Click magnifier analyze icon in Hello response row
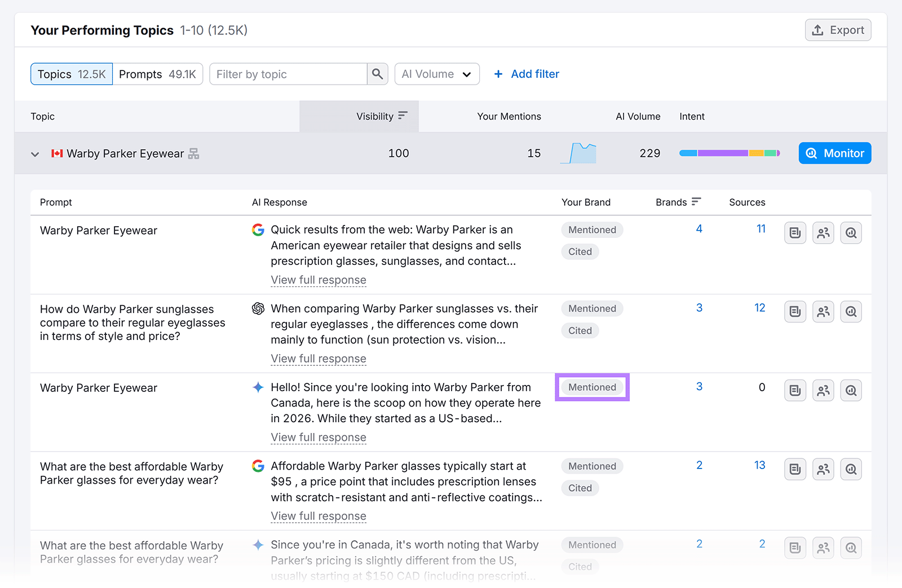Viewport: 902px width, 588px height. (851, 390)
